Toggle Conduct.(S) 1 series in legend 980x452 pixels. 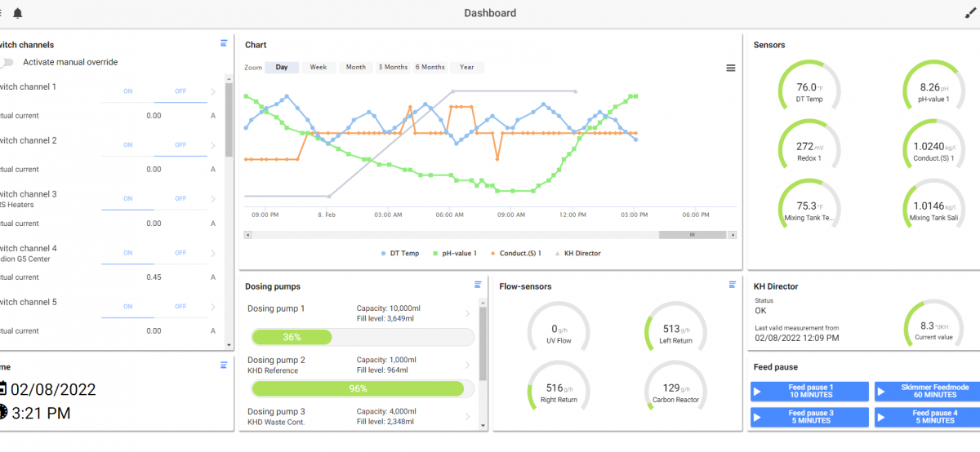pyautogui.click(x=516, y=254)
